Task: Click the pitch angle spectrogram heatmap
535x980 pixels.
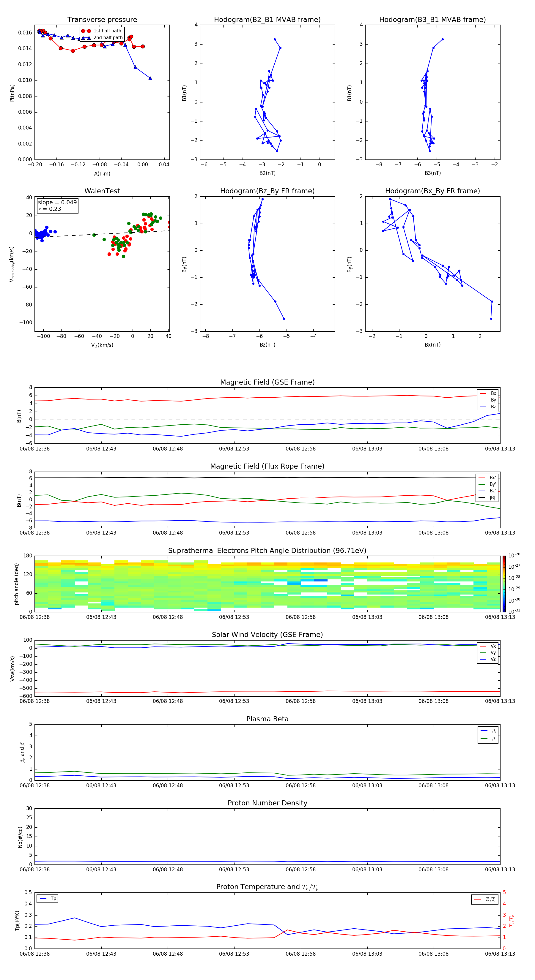Action: (267, 584)
